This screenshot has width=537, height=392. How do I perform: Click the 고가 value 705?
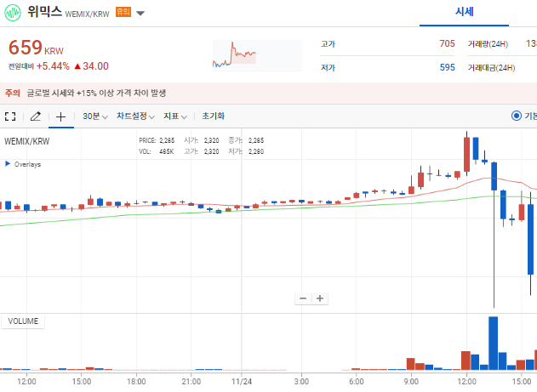[447, 43]
